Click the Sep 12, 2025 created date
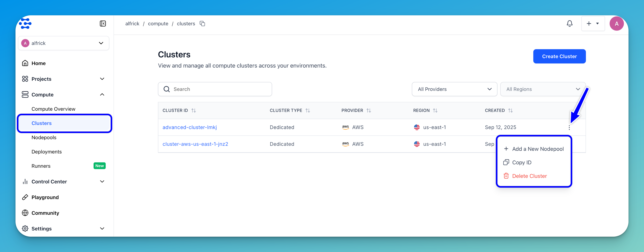This screenshot has width=644, height=252. [500, 127]
